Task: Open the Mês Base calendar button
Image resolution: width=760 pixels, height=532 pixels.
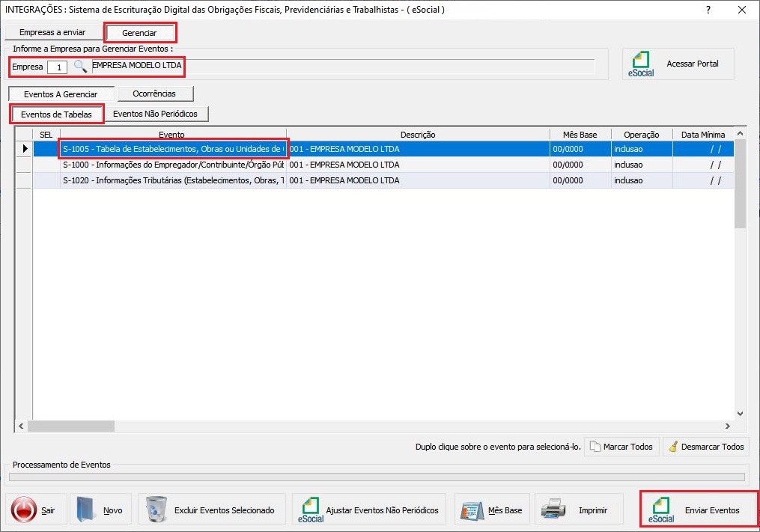Action: [x=492, y=510]
